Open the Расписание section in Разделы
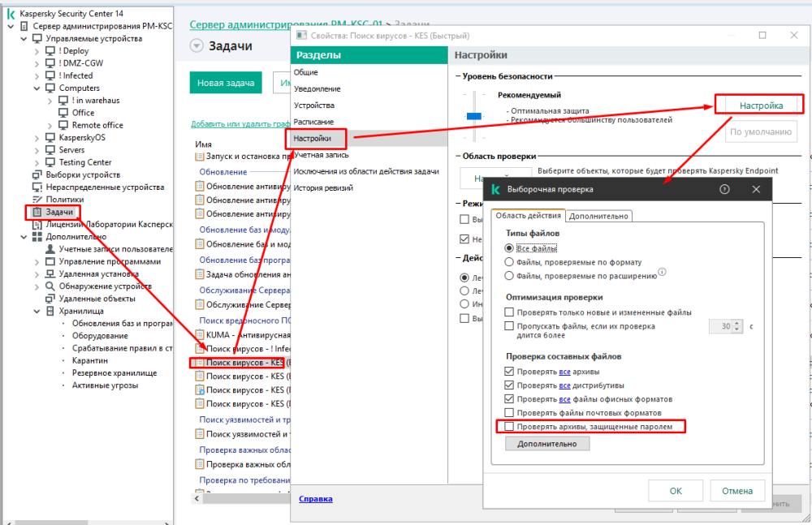Viewport: 812px width, 525px height. click(x=313, y=122)
